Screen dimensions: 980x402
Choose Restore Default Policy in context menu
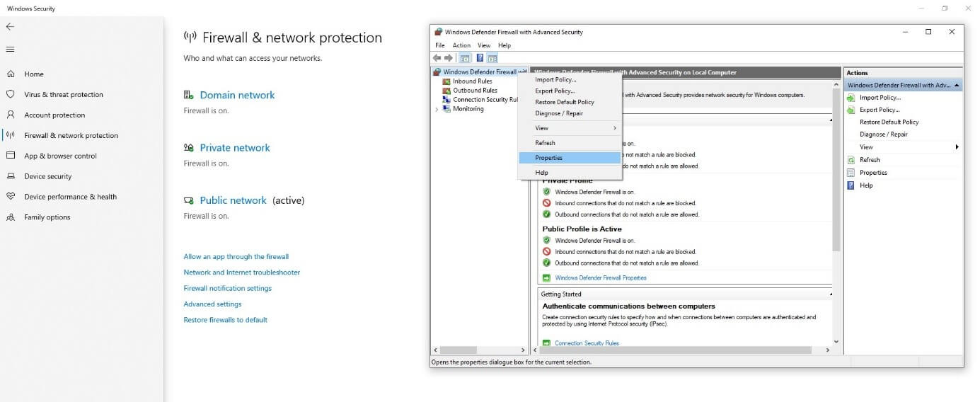(x=570, y=102)
